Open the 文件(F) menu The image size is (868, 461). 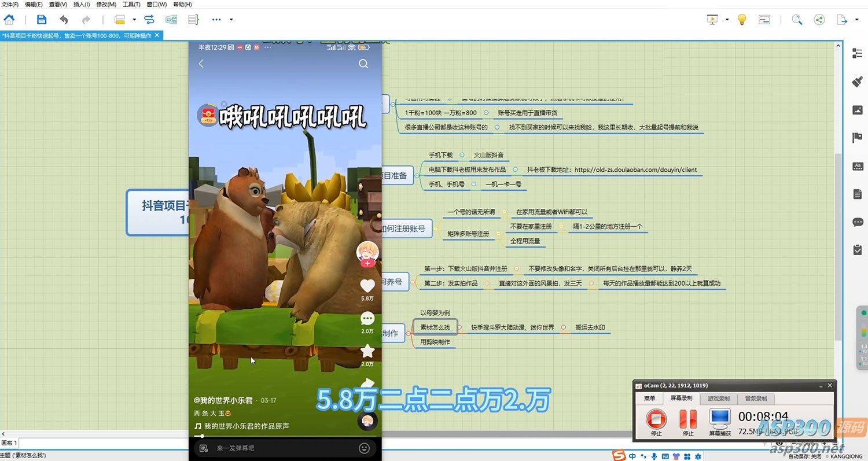10,4
